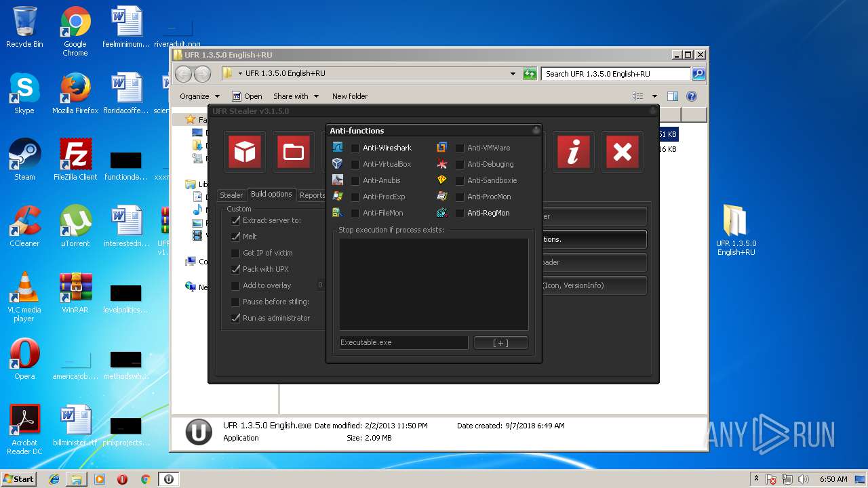This screenshot has width=868, height=488.
Task: Open Steam desktop shortcut
Action: click(24, 161)
